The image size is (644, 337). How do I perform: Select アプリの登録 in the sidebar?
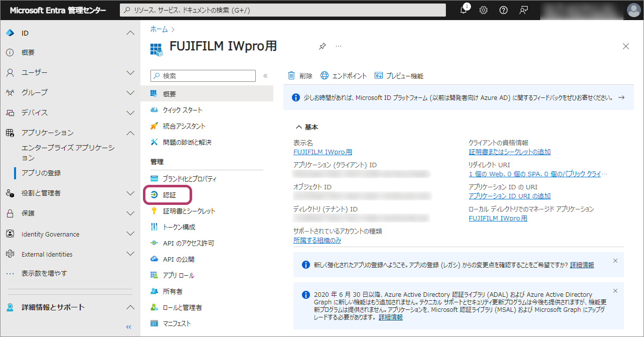pyautogui.click(x=41, y=173)
